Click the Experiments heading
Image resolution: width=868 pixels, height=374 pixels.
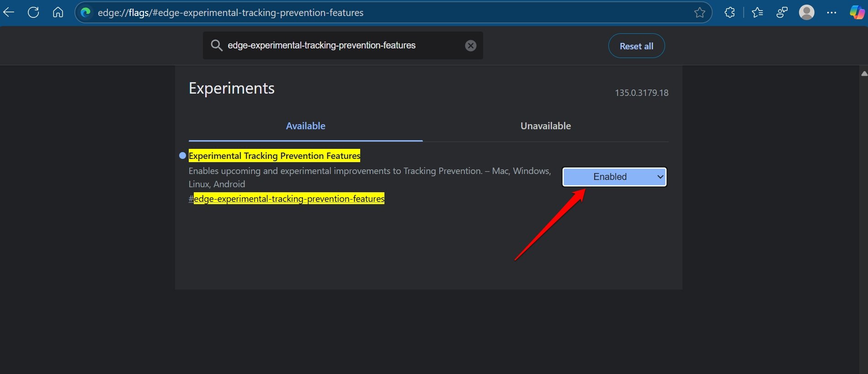click(x=231, y=88)
